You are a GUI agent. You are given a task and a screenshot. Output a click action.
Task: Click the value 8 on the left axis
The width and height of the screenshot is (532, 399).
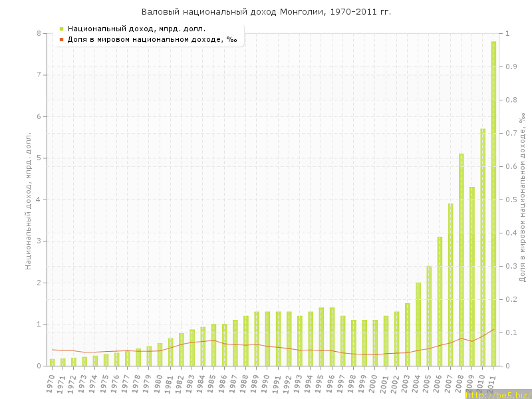click(39, 33)
